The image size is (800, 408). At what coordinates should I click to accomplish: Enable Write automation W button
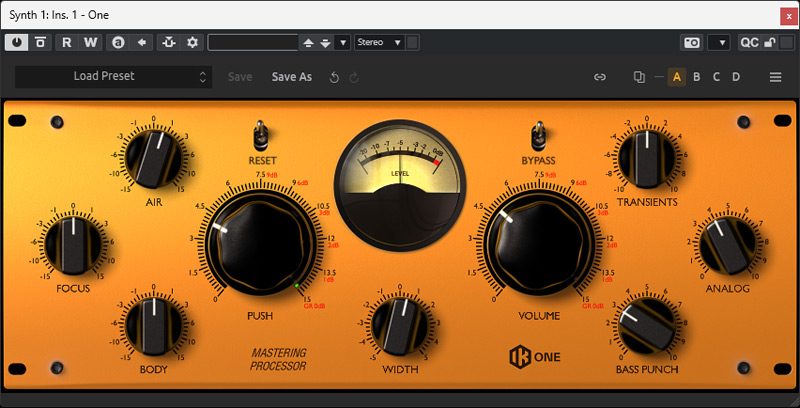[x=90, y=42]
